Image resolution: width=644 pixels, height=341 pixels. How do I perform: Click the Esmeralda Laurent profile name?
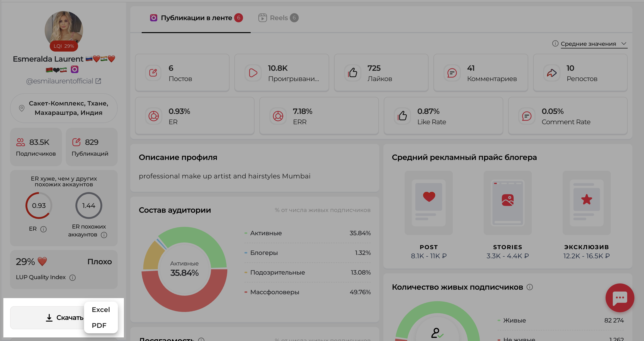pyautogui.click(x=48, y=59)
